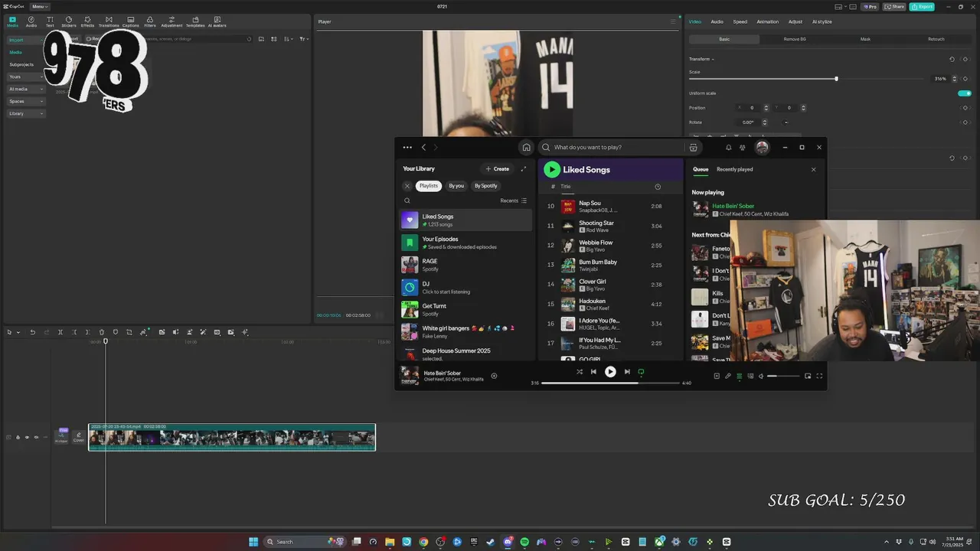Image resolution: width=980 pixels, height=551 pixels.
Task: Expand the Library section in CapCut sidebar
Action: click(x=26, y=113)
